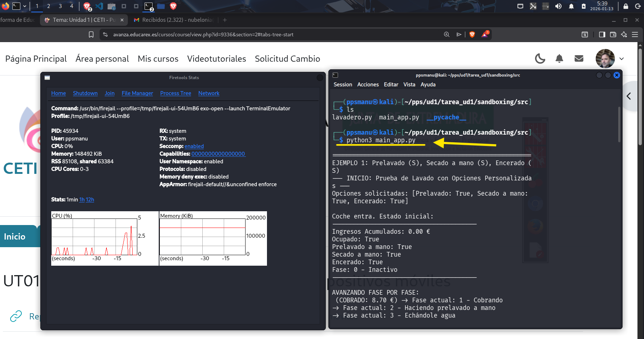Image resolution: width=644 pixels, height=339 pixels.
Task: Click the user profile avatar photo
Action: 605,58
